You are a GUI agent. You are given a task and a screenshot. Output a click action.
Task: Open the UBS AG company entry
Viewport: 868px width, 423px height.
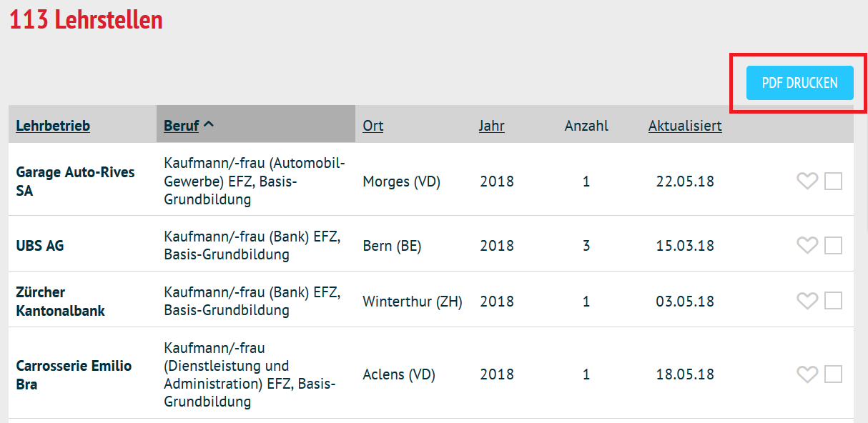click(x=40, y=246)
